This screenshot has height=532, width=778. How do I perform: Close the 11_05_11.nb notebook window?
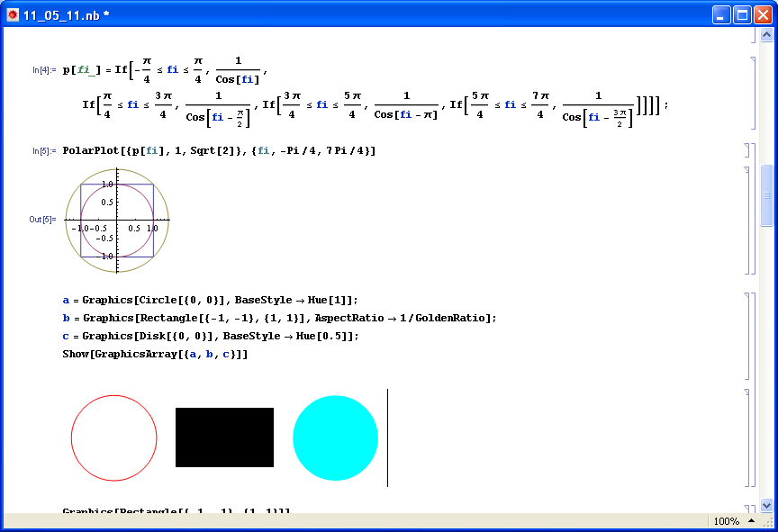(763, 15)
